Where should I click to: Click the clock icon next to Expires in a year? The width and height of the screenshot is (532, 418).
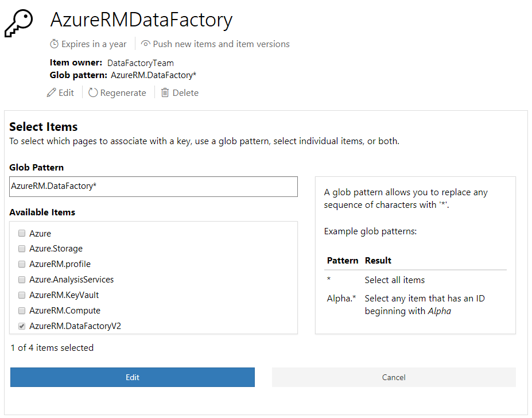(x=55, y=44)
